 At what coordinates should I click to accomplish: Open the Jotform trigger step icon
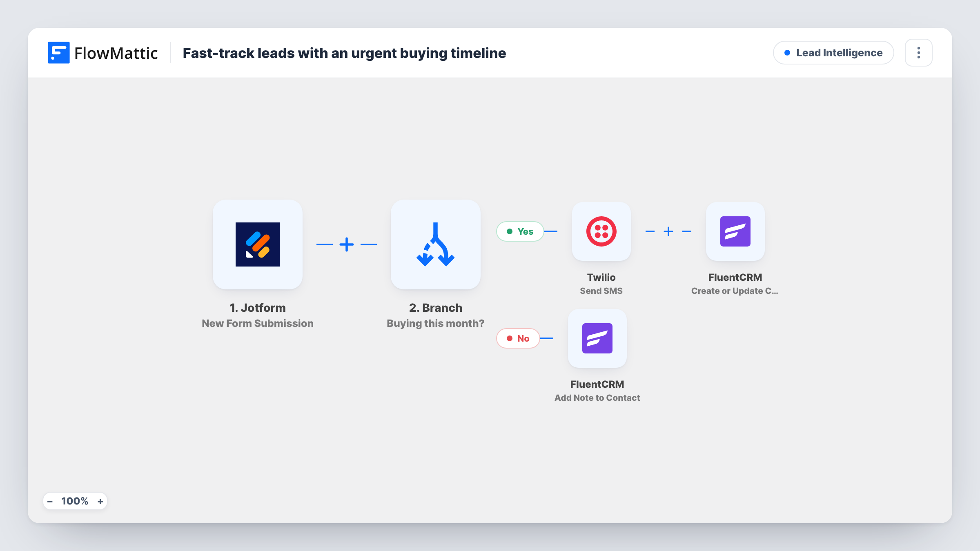(258, 244)
